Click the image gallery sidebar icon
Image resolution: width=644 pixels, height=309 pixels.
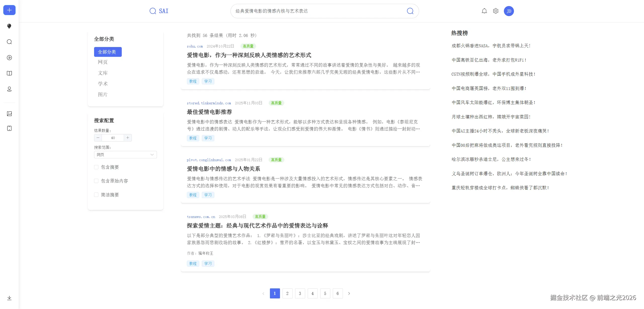tap(9, 114)
